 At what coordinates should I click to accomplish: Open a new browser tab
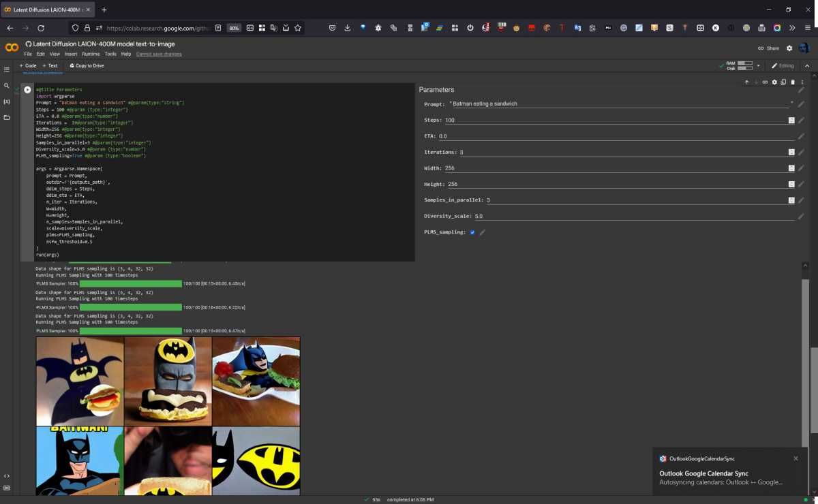104,10
